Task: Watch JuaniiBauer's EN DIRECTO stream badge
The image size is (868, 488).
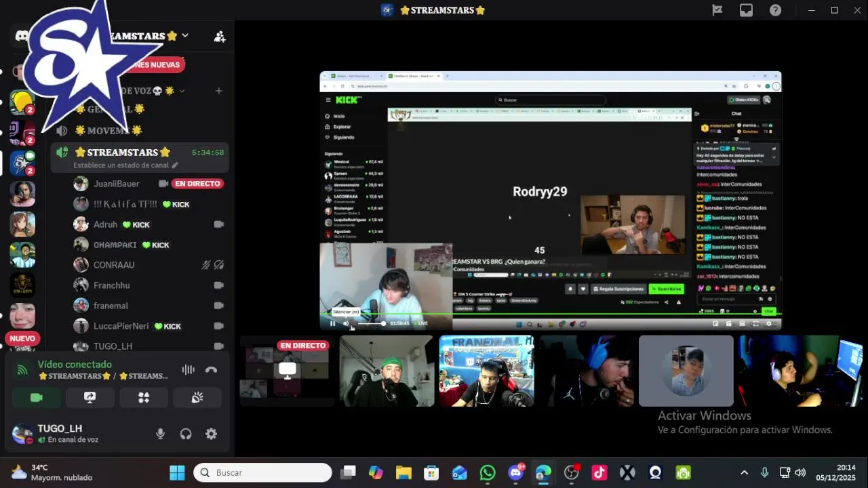Action: coord(198,184)
